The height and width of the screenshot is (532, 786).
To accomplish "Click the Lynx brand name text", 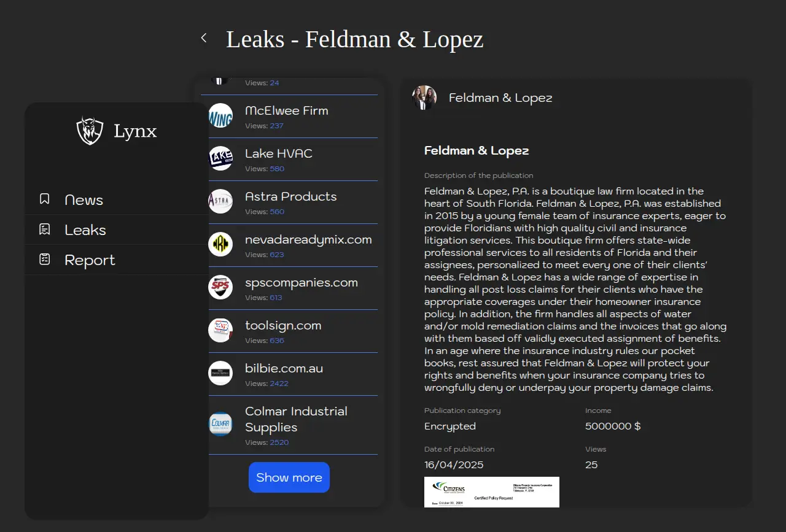I will click(x=135, y=131).
